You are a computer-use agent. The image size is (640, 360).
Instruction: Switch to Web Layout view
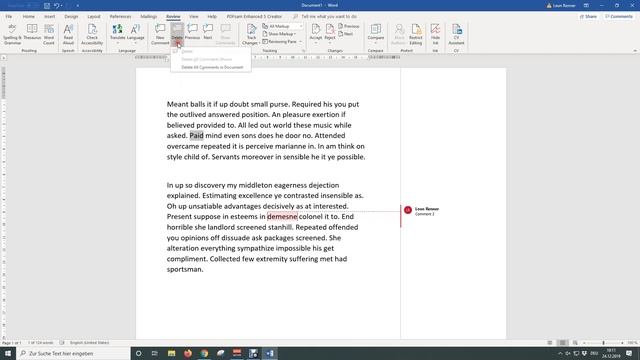575,343
